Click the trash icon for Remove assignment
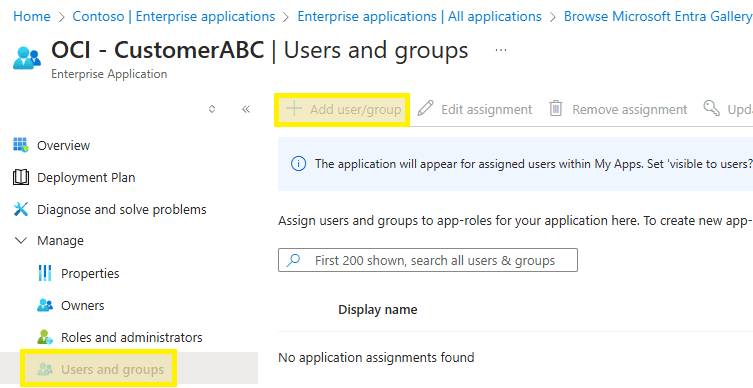 point(556,109)
